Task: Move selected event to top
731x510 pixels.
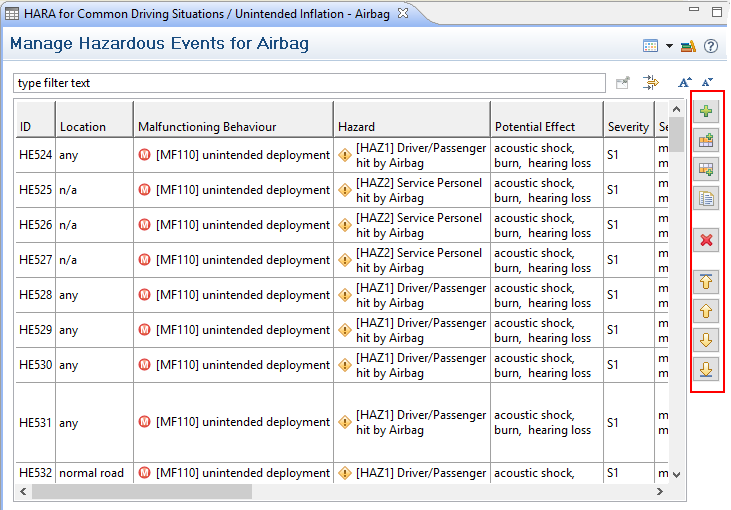Action: point(707,282)
